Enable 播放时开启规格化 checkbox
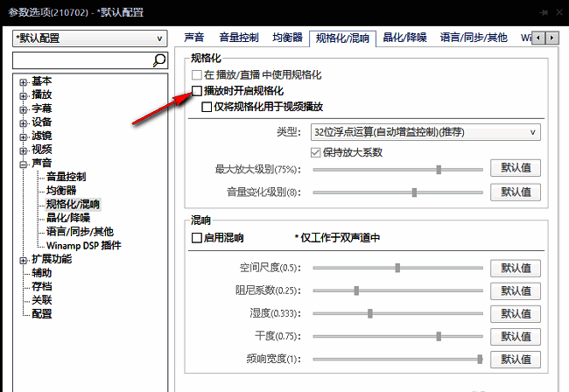Viewport: 569px width, 392px height. 197,91
